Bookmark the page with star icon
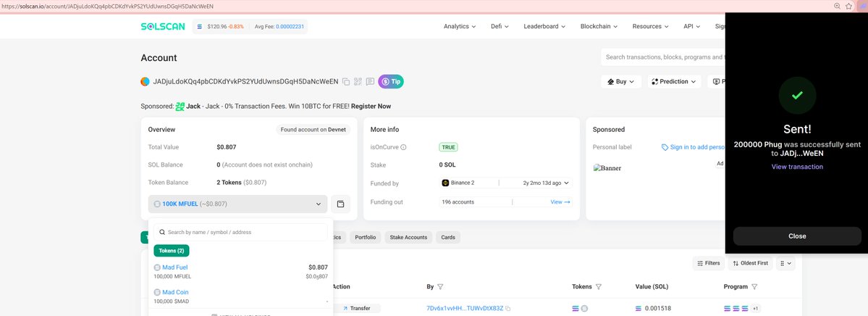 pos(848,6)
